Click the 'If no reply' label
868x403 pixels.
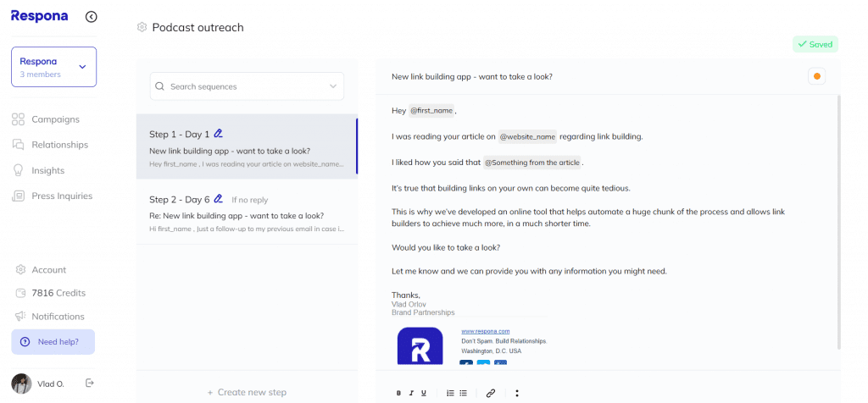[249, 200]
